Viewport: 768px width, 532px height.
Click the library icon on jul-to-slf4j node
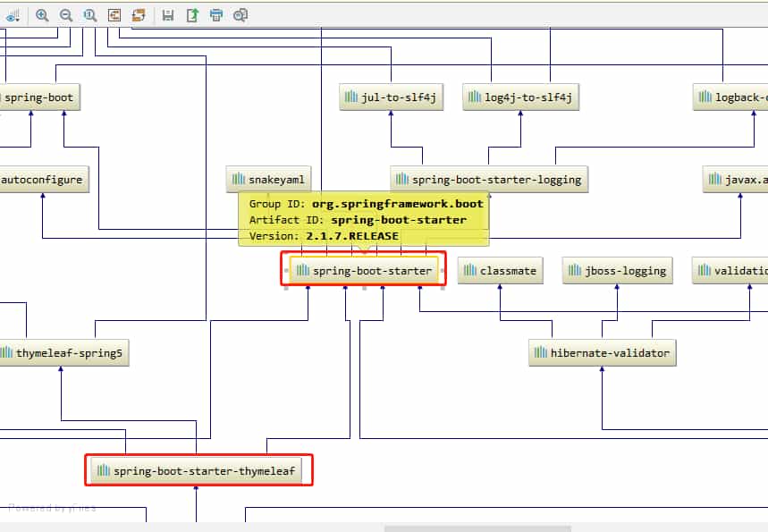coord(351,97)
